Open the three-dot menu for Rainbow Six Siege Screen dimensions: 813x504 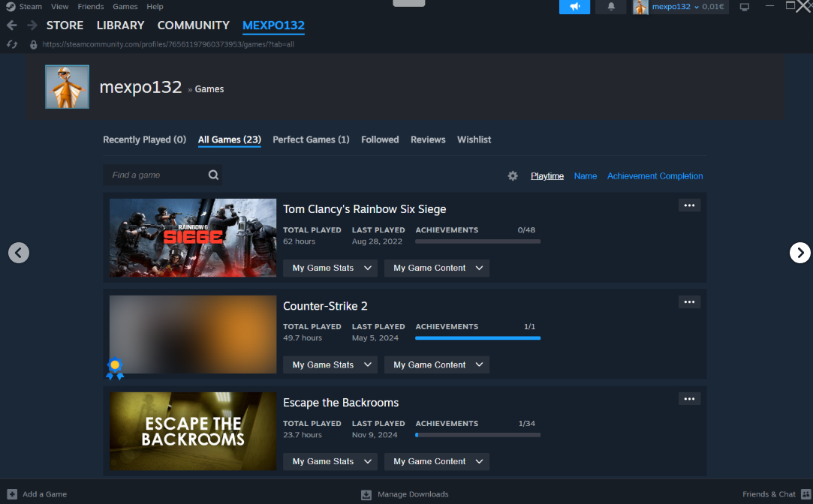pos(689,205)
